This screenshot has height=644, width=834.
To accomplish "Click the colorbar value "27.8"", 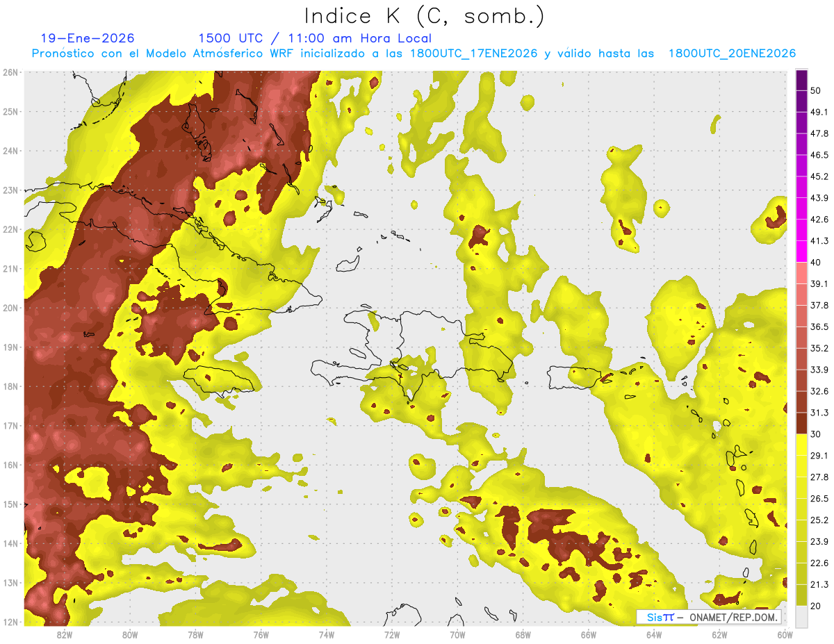I will [819, 477].
